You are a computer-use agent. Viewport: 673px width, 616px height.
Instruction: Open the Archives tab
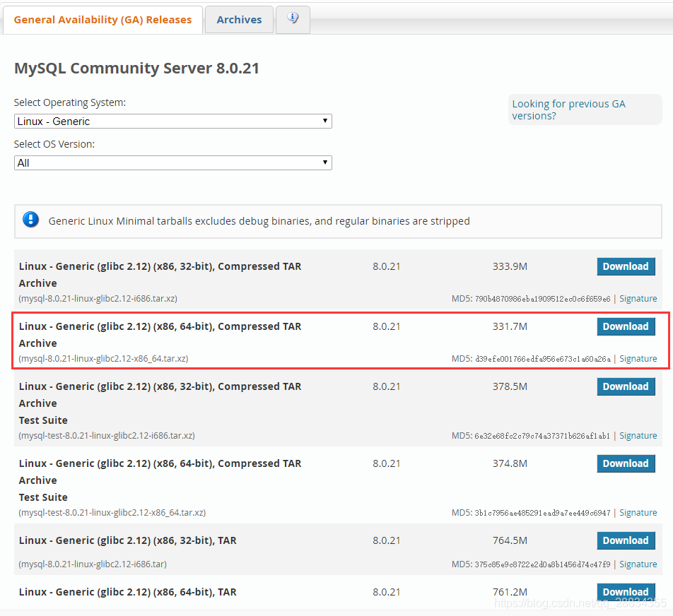239,20
